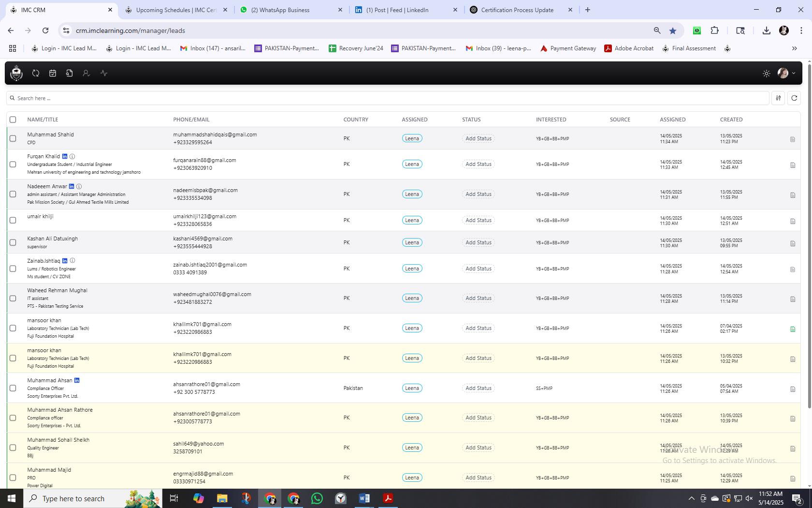The image size is (812, 508).
Task: Open the document export icon in navbar
Action: point(70,73)
